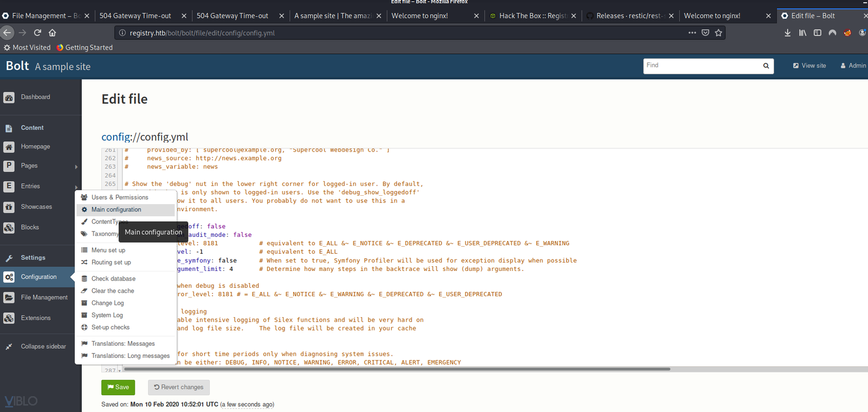
Task: Open the Admin user dropdown
Action: [853, 66]
